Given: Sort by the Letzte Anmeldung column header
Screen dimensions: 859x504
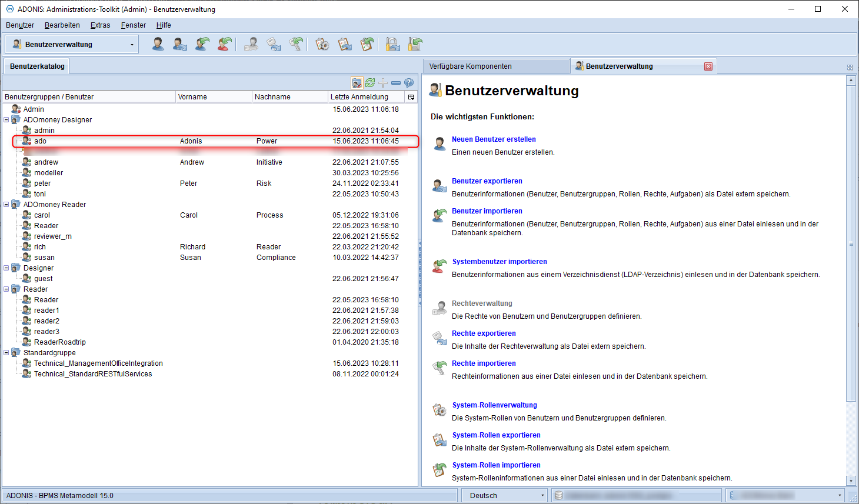Looking at the screenshot, I should click(x=366, y=97).
